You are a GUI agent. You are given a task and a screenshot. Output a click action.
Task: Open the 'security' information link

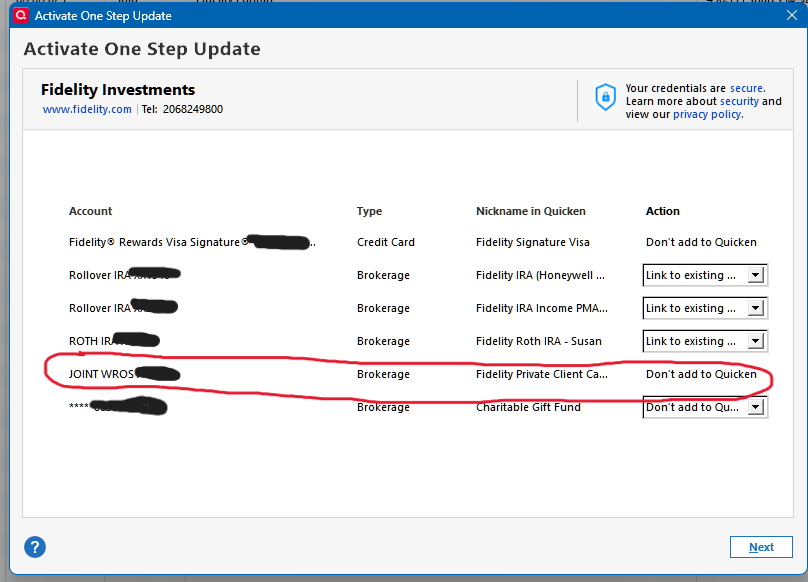[x=739, y=101]
